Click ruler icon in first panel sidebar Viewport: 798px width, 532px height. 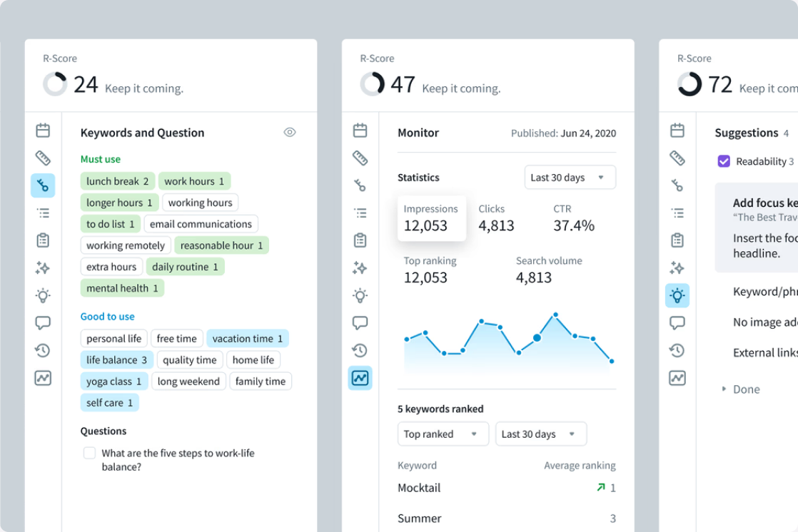[43, 158]
